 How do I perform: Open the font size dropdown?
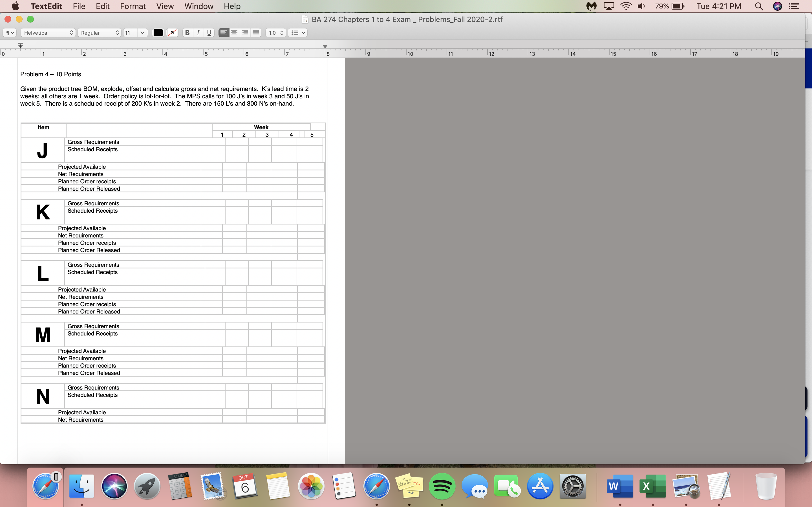(142, 32)
